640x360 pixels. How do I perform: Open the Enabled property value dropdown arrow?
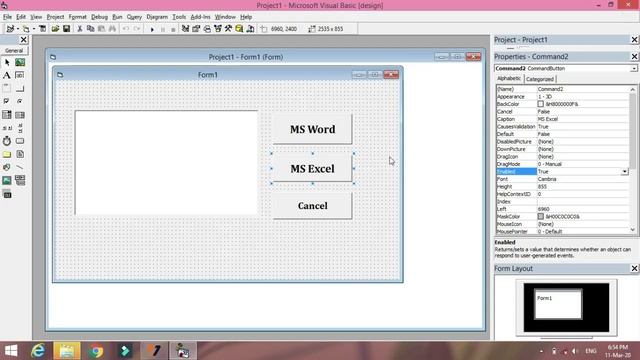click(x=624, y=171)
